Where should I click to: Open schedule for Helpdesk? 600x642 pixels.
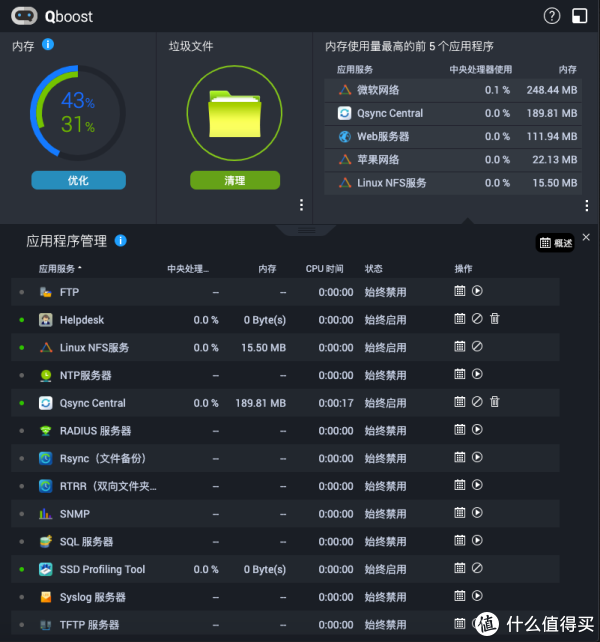pyautogui.click(x=460, y=319)
